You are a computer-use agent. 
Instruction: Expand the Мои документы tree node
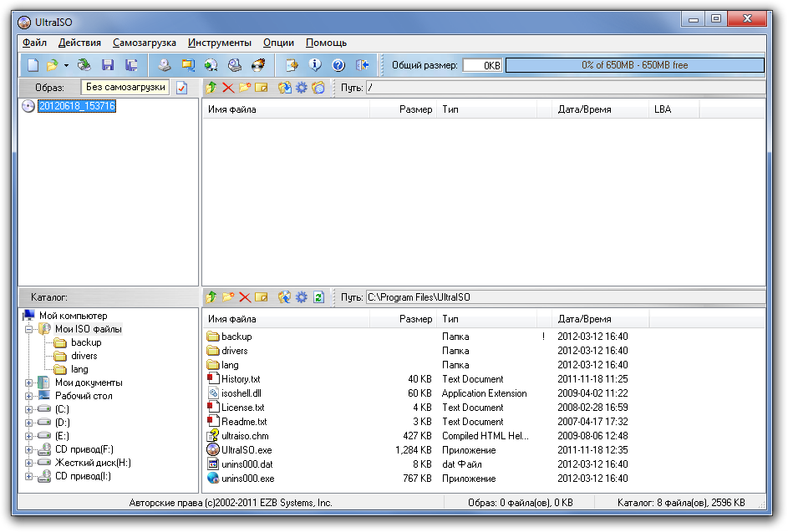(x=29, y=383)
